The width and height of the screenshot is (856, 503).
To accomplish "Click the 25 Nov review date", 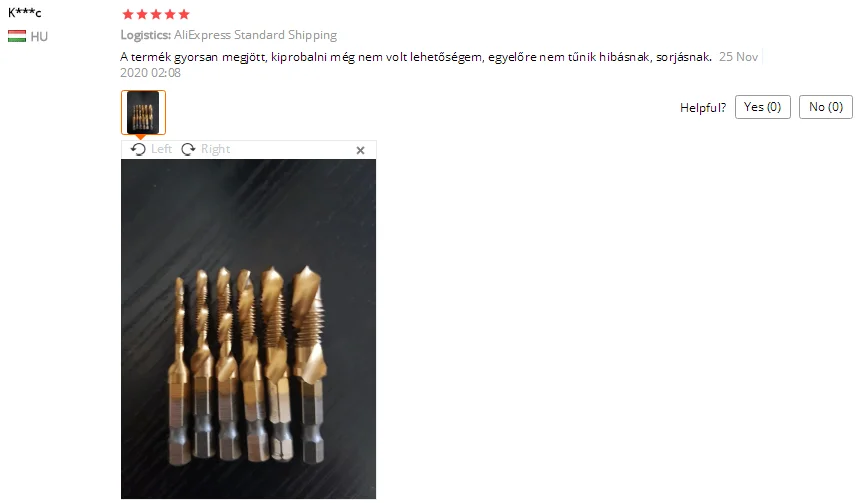I will 738,57.
